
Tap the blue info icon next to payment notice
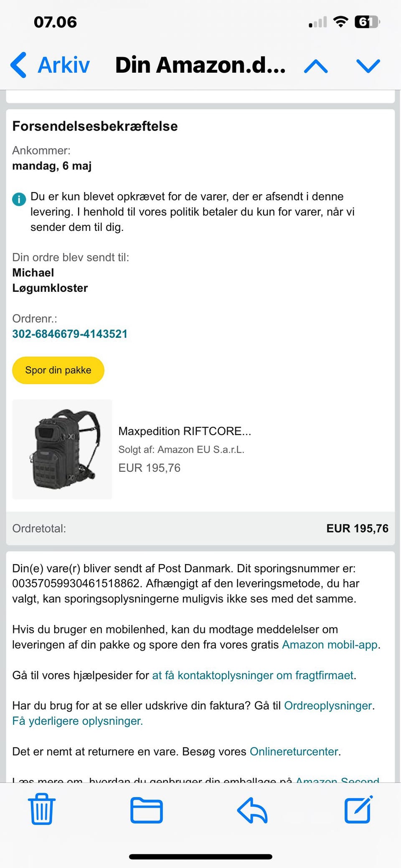[x=18, y=200]
